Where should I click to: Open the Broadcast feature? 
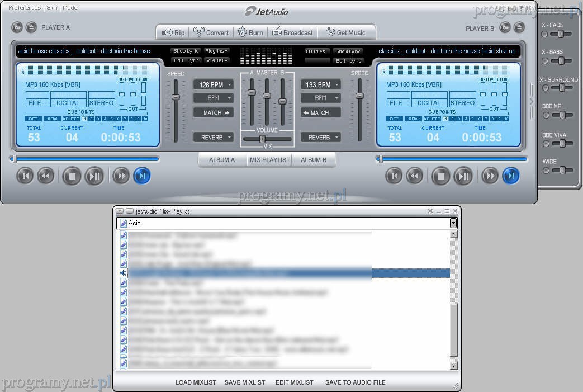[x=292, y=32]
